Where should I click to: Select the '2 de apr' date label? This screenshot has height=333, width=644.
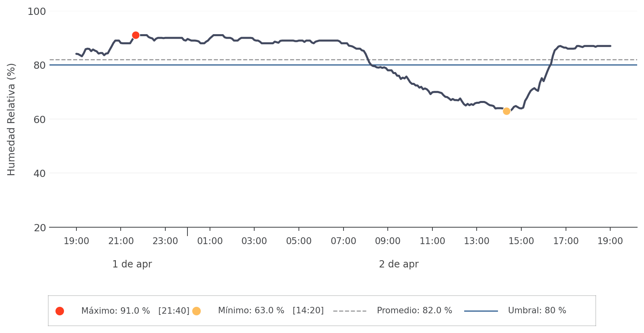(x=399, y=264)
